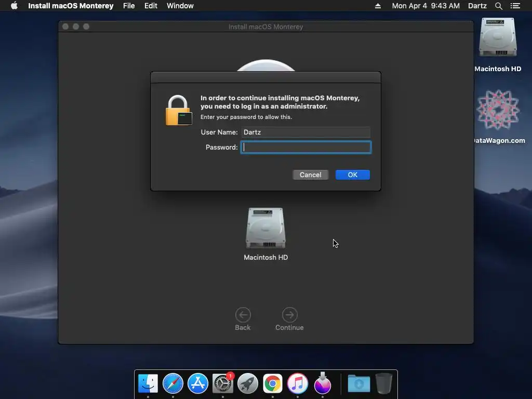Click the Continue arrow in installer
Image resolution: width=532 pixels, height=399 pixels.
point(289,319)
